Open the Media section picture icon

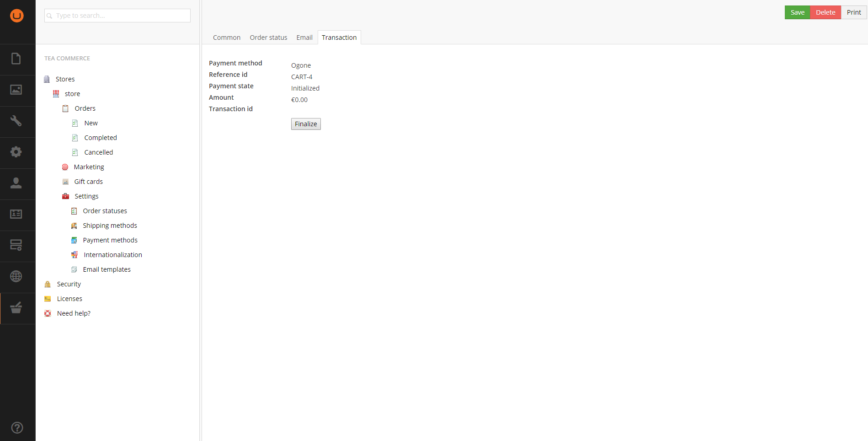click(x=16, y=90)
